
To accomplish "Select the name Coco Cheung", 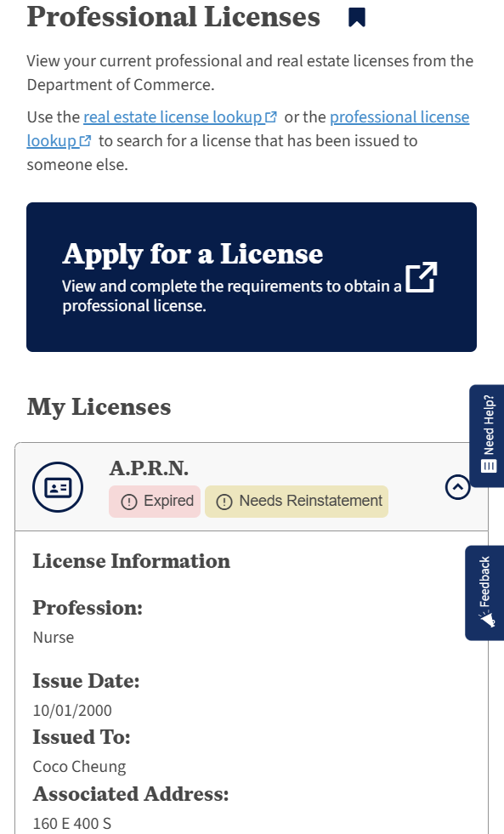I will (x=79, y=767).
